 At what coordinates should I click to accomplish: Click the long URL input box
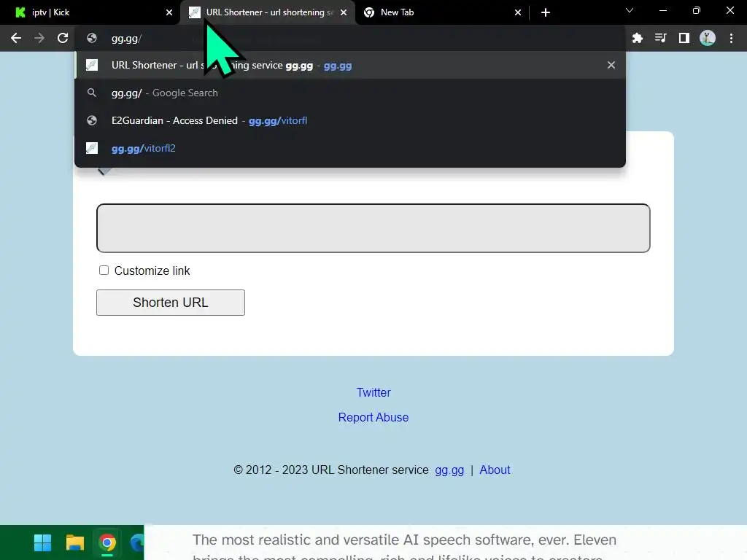pyautogui.click(x=373, y=228)
